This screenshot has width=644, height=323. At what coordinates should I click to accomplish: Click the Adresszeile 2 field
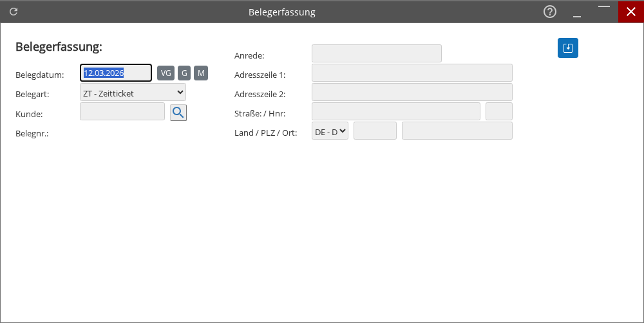(412, 92)
